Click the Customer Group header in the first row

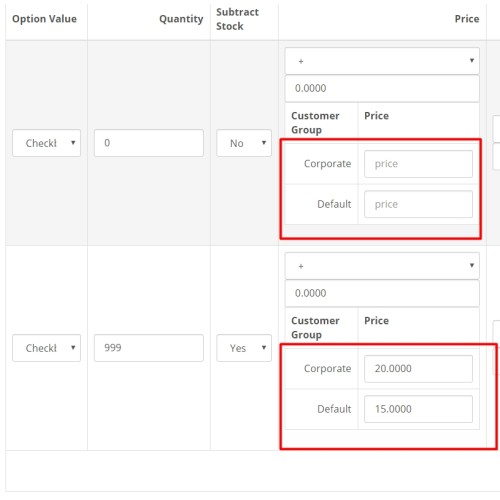click(x=315, y=123)
